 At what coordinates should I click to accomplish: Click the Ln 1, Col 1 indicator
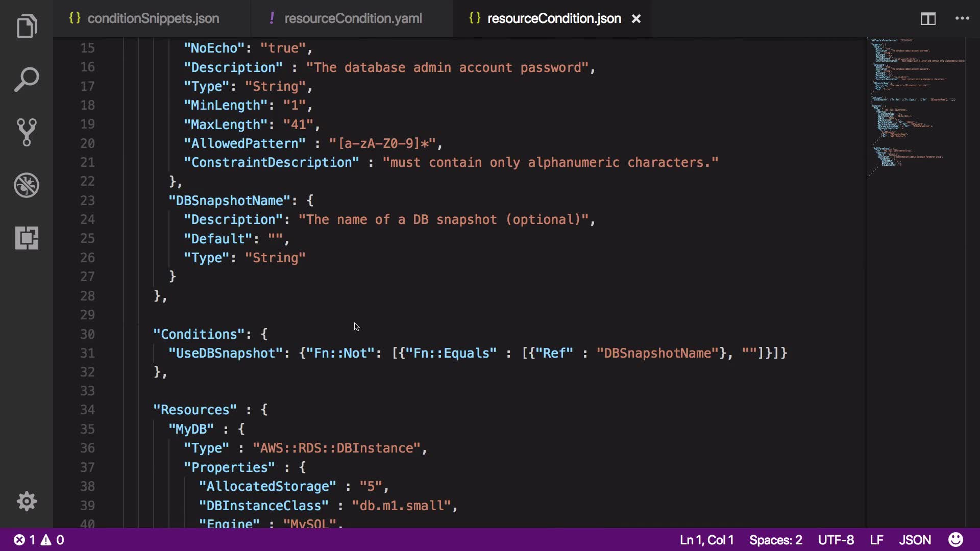(706, 540)
